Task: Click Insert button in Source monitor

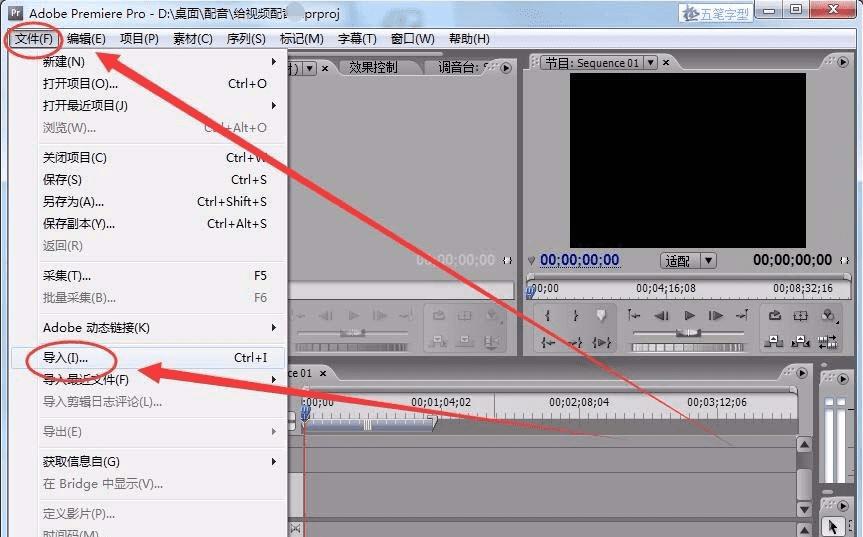Action: click(438, 342)
